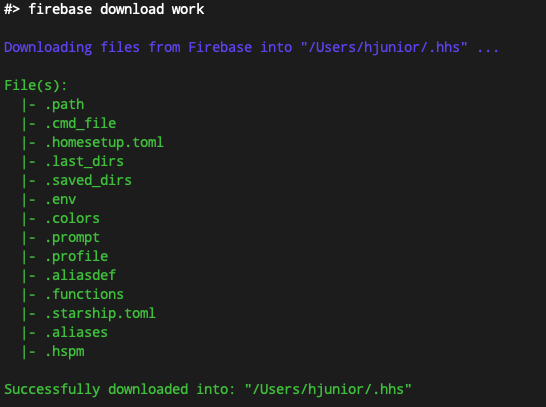Select the '.cmd_file' file entry

80,124
